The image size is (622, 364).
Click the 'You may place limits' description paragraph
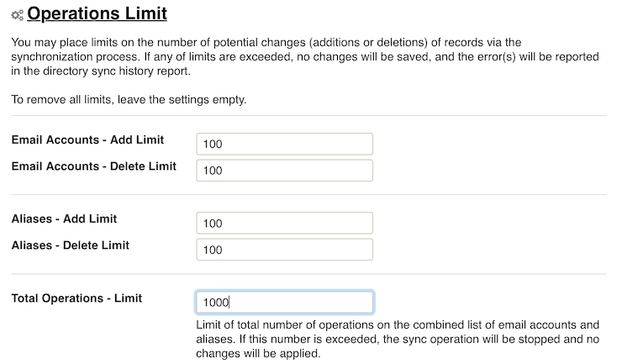point(305,57)
